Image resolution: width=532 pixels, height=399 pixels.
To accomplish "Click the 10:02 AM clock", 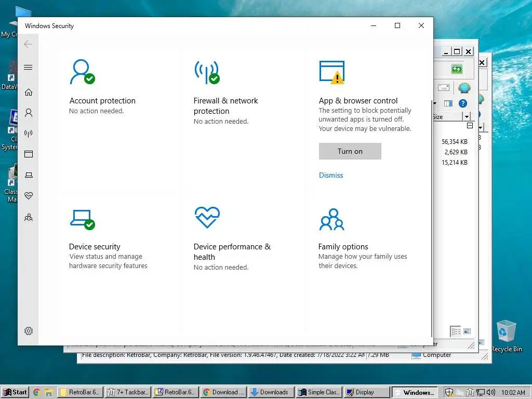I will [513, 393].
